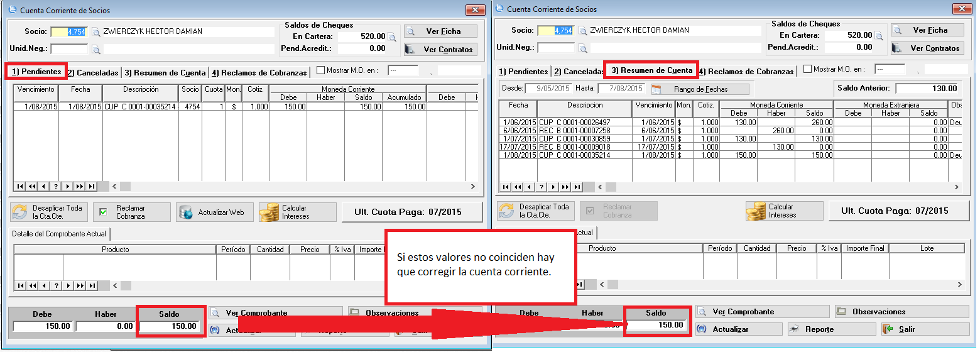Open the currency combo box in right window
The image size is (980, 352).
coord(890,70)
